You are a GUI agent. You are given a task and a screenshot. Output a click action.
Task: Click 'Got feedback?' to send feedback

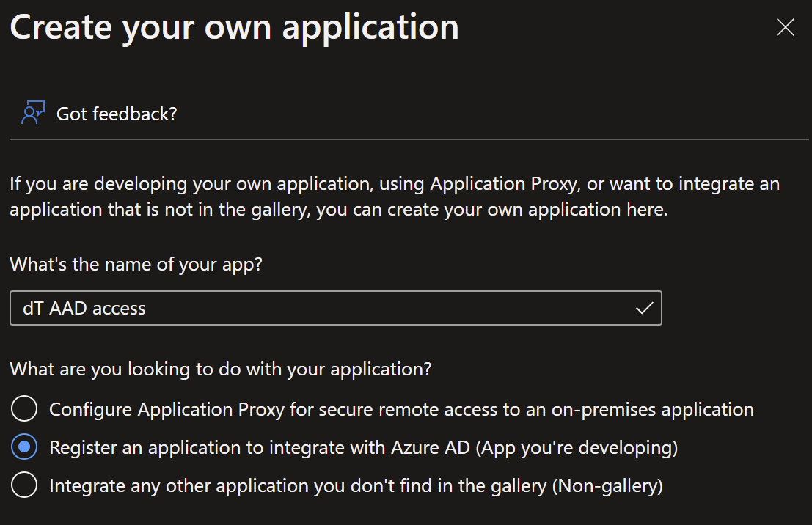(x=116, y=112)
